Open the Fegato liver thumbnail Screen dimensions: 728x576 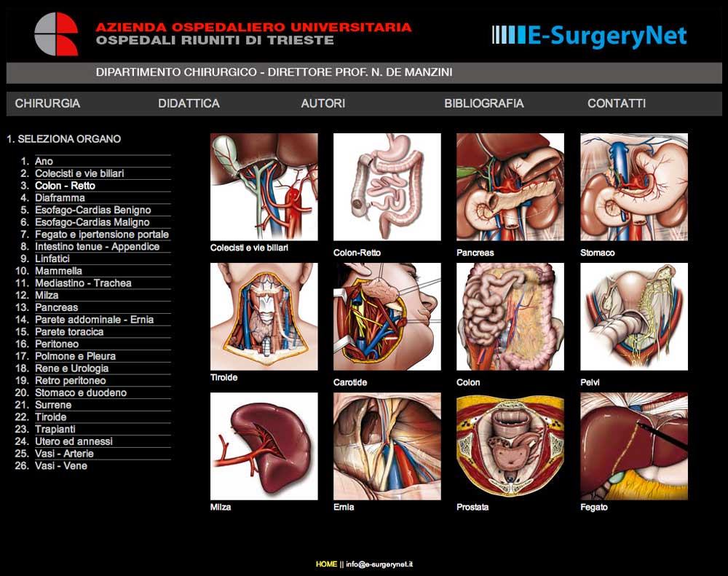[634, 446]
